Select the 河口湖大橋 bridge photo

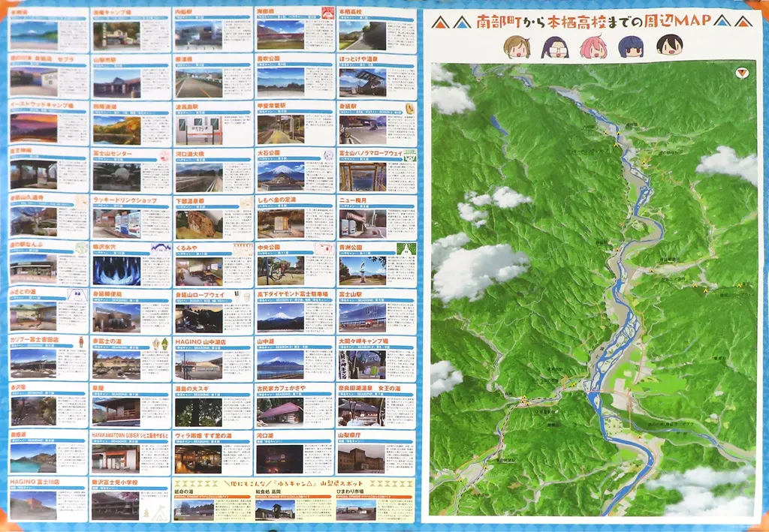pyautogui.click(x=198, y=177)
